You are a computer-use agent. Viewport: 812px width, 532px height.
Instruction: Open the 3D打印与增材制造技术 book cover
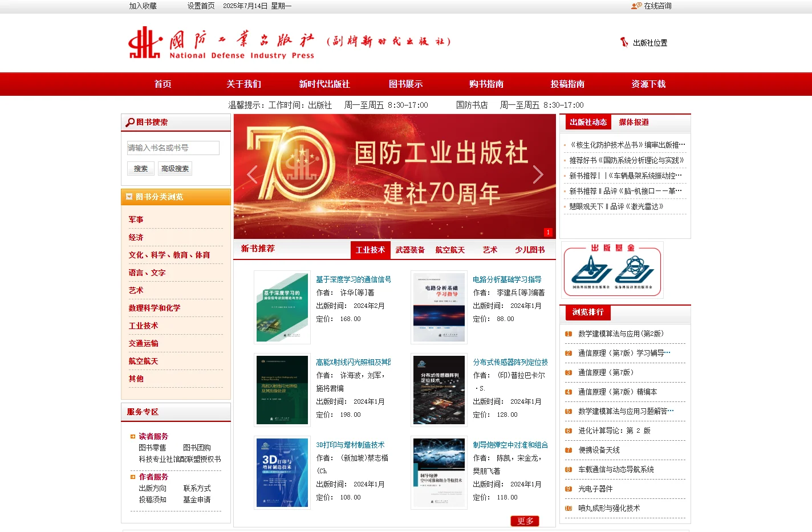coord(282,473)
